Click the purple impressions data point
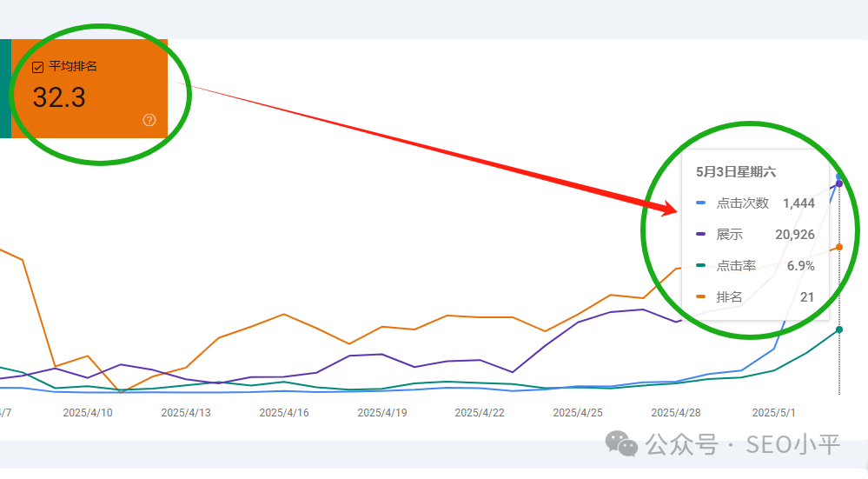The width and height of the screenshot is (868, 479). [x=839, y=183]
